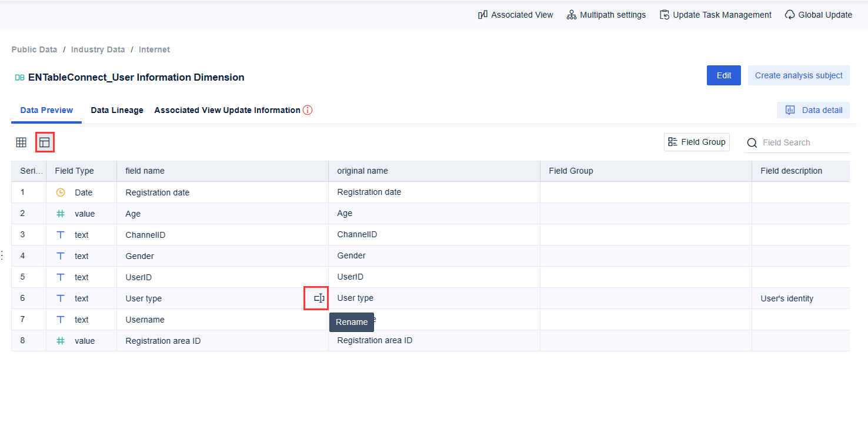Click Create analysis subject button
This screenshot has width=868, height=445.
(x=799, y=75)
